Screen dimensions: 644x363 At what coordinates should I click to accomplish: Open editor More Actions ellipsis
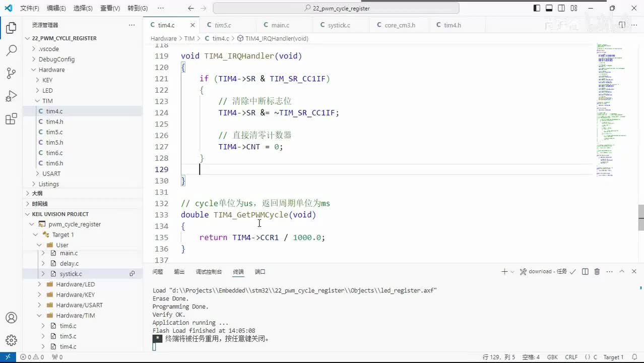point(634,25)
